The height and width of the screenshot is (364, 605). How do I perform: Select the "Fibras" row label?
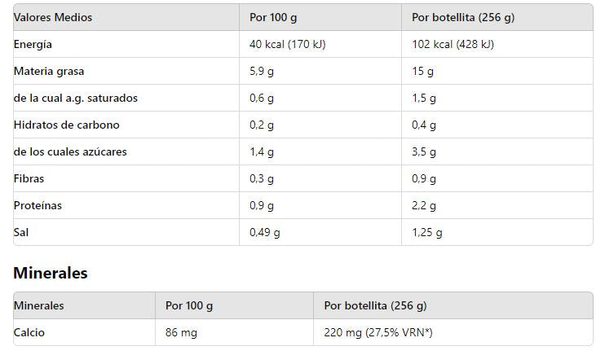[x=29, y=178]
